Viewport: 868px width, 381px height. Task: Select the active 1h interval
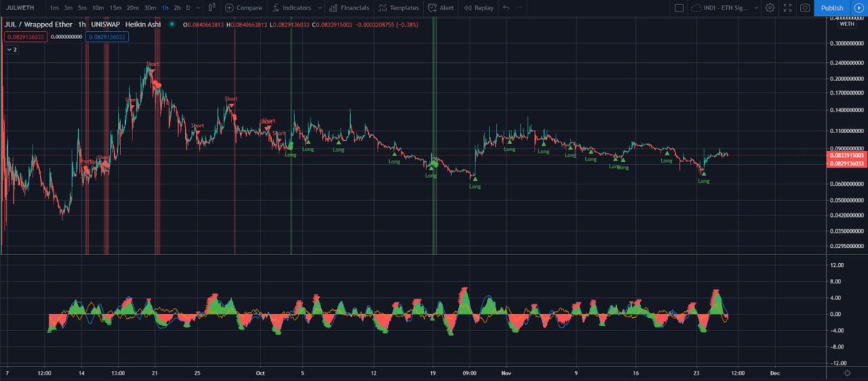pyautogui.click(x=166, y=8)
